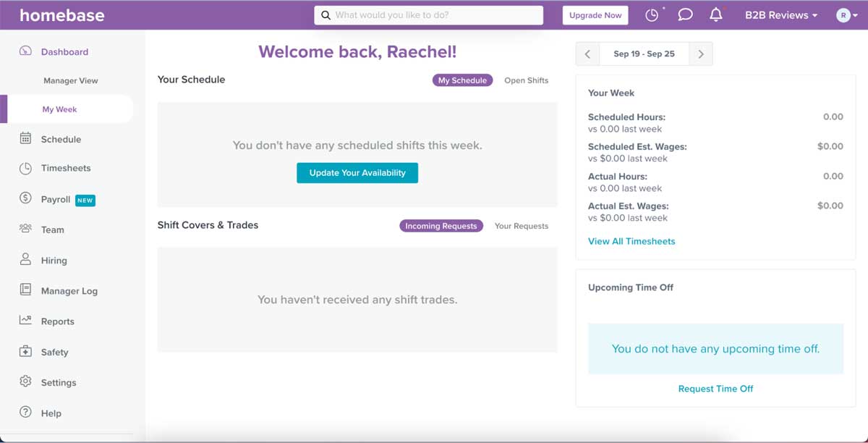Screen dimensions: 868x443
Task: View the Reports section
Action: [x=58, y=321]
